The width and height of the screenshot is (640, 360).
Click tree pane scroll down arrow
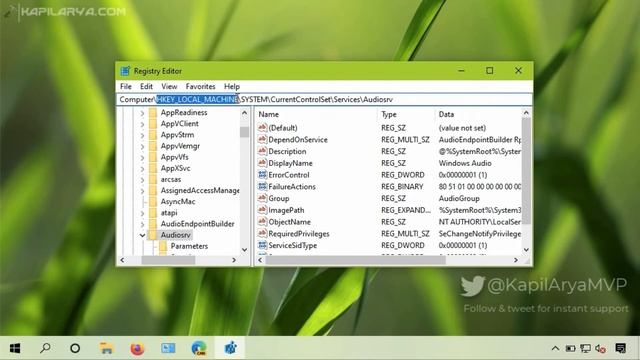pos(244,249)
